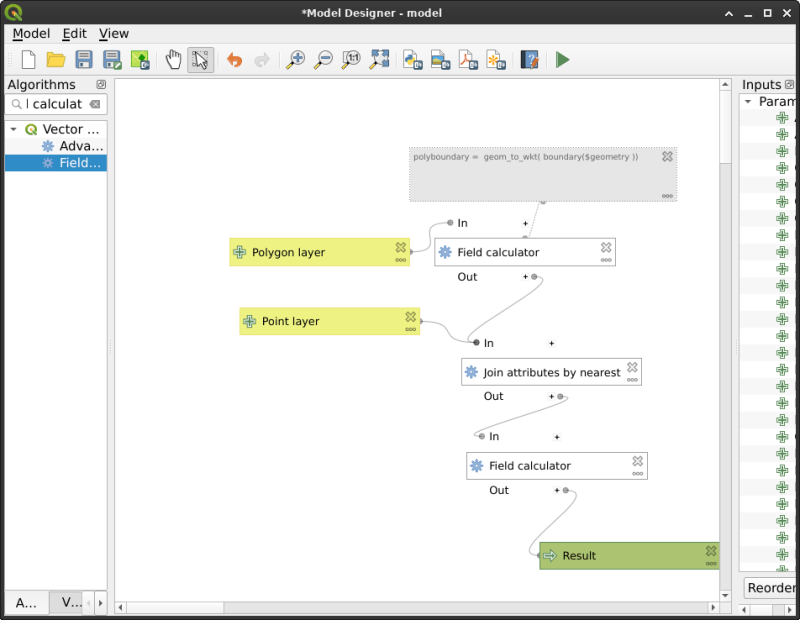Clear the Algorithms search text

point(95,104)
